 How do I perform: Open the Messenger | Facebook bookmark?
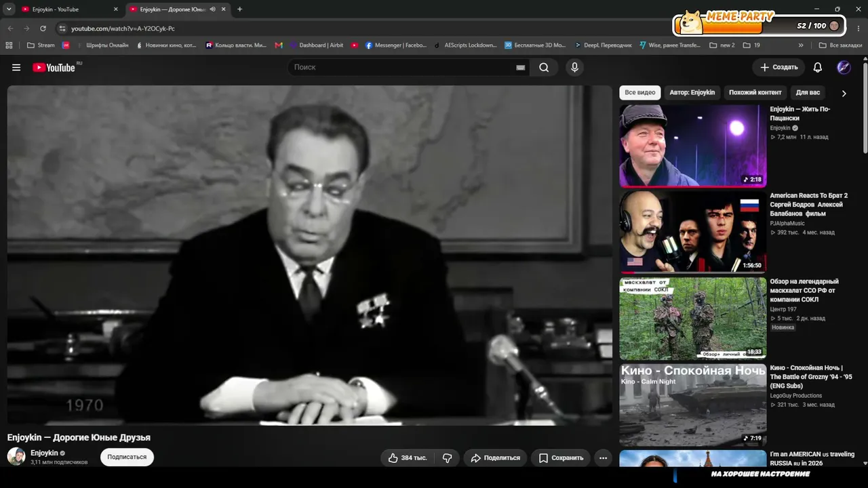click(x=396, y=45)
